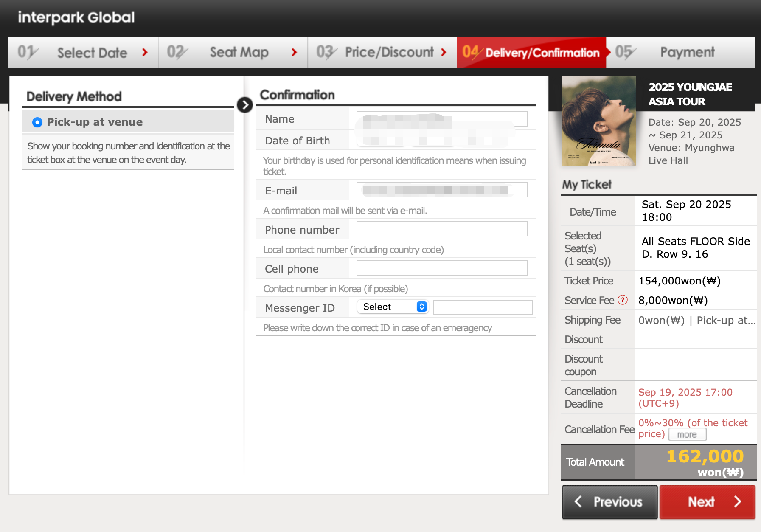Click the '8,000won(₩)' service fee value
Image resolution: width=761 pixels, height=532 pixels.
tap(673, 300)
